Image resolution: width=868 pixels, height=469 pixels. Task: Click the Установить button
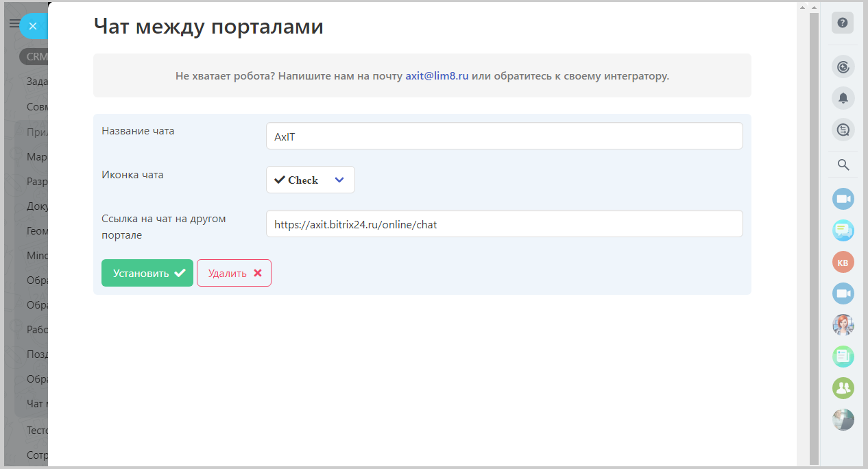147,273
